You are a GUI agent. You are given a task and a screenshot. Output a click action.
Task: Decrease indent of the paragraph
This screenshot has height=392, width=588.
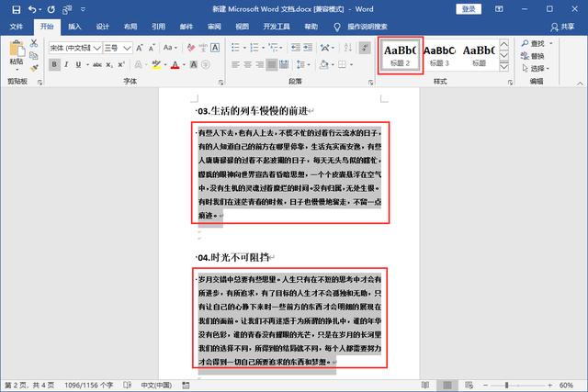coord(296,48)
